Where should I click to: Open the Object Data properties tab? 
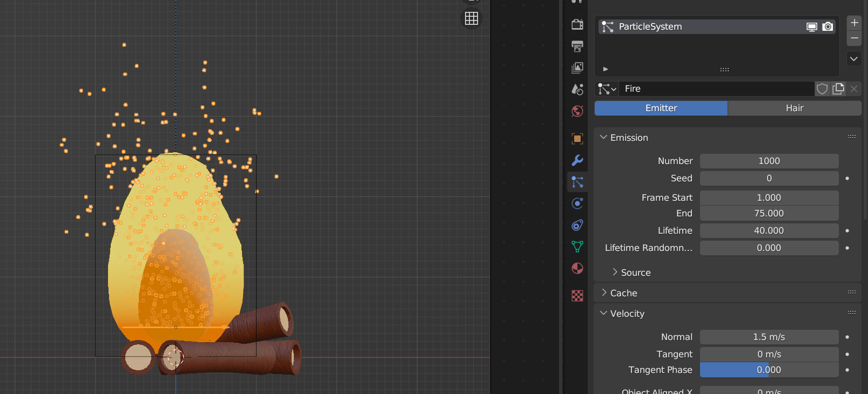[577, 247]
